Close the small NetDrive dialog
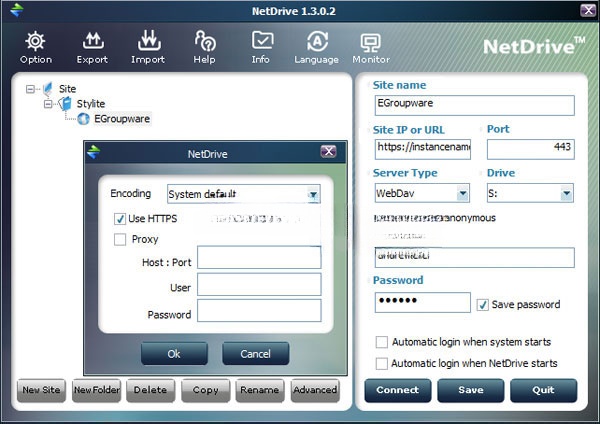The image size is (600, 424). (x=328, y=152)
